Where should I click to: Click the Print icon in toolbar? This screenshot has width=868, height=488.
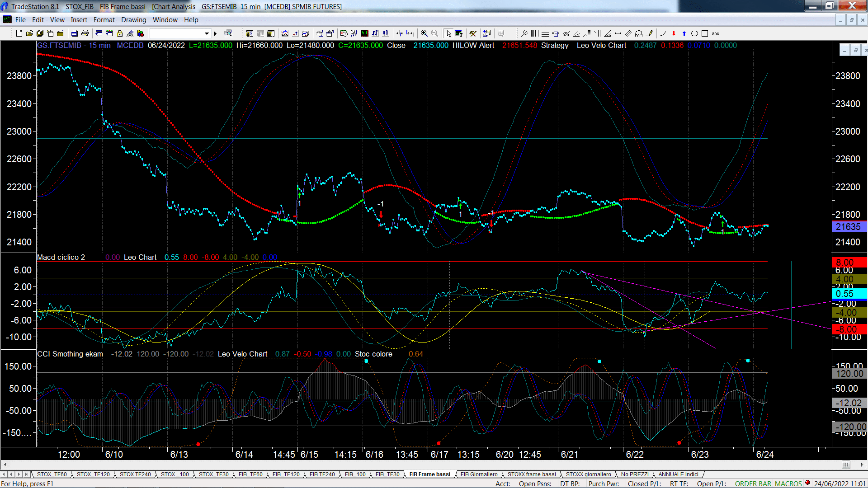coord(85,33)
